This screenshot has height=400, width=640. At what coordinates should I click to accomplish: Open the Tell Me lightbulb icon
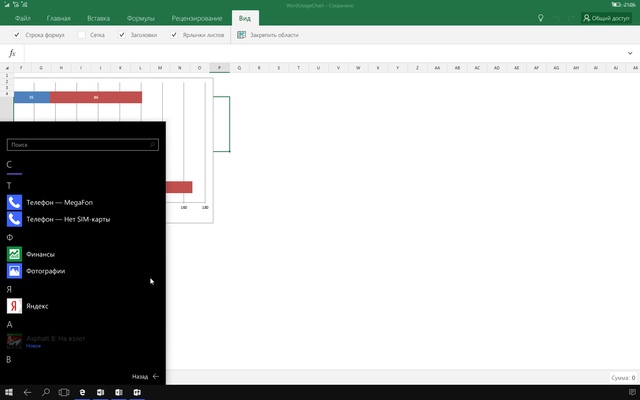[540, 18]
